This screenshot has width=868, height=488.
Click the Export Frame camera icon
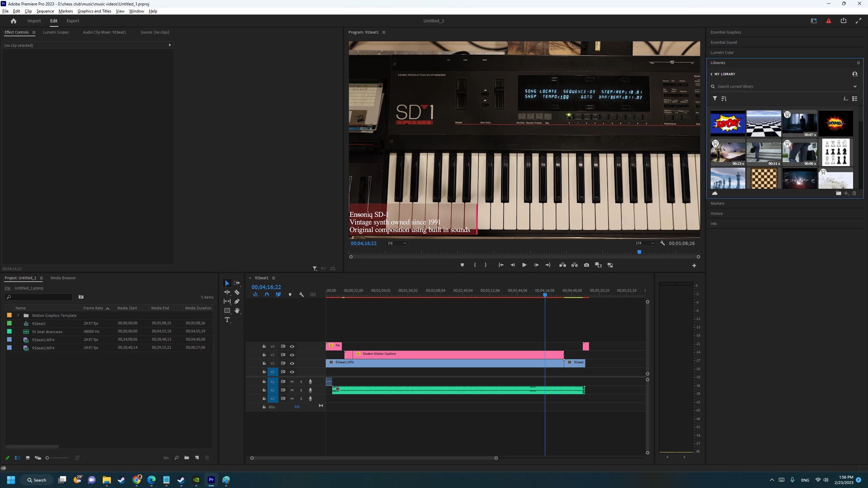(x=587, y=265)
